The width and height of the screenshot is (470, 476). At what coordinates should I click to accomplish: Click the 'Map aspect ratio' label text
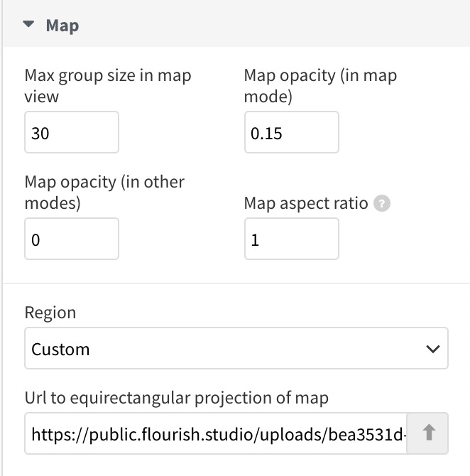pyautogui.click(x=306, y=203)
